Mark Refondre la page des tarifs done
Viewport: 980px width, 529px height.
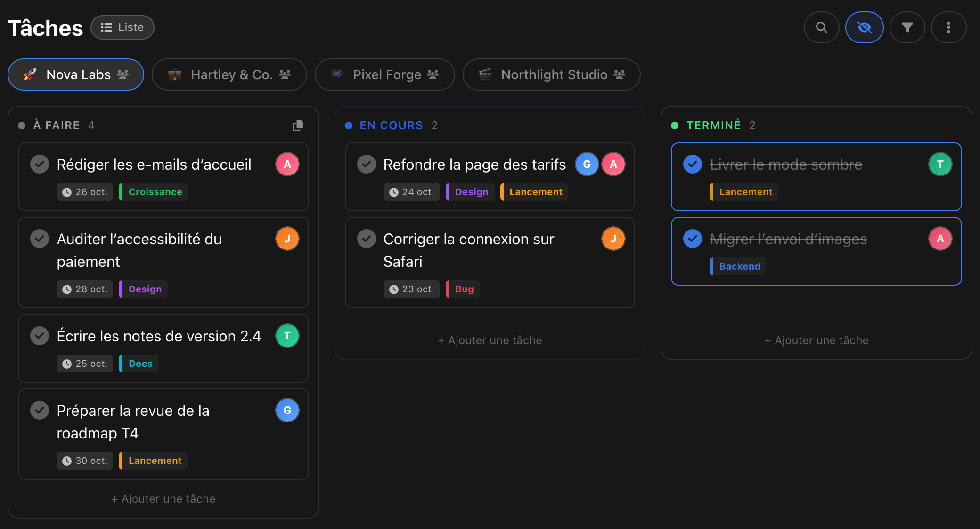366,165
